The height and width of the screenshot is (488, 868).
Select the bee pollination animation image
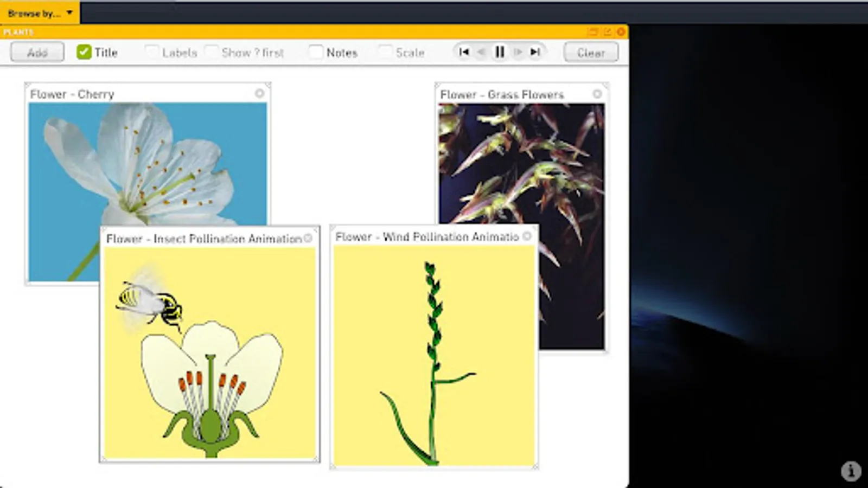pyautogui.click(x=210, y=352)
